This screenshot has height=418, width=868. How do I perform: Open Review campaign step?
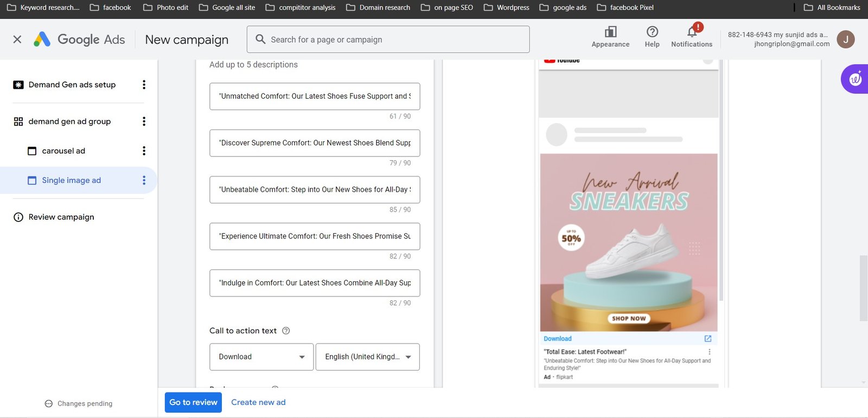click(x=61, y=217)
